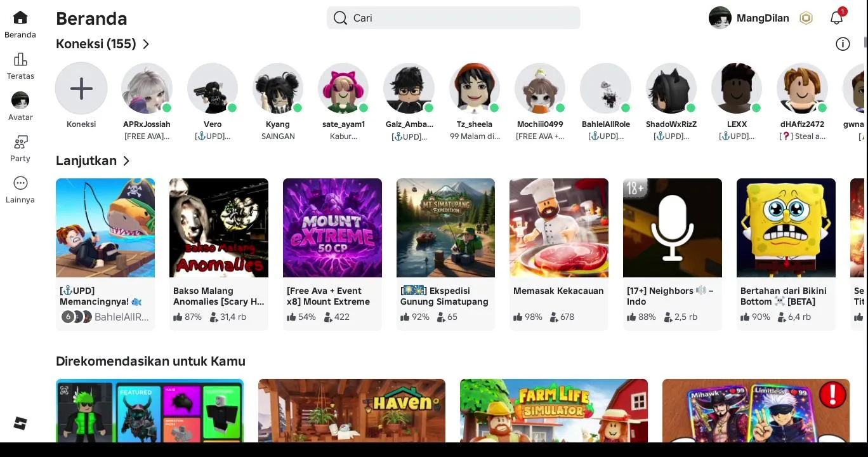Expand the Koneksi (155) chevron
868x457 pixels.
coord(146,44)
